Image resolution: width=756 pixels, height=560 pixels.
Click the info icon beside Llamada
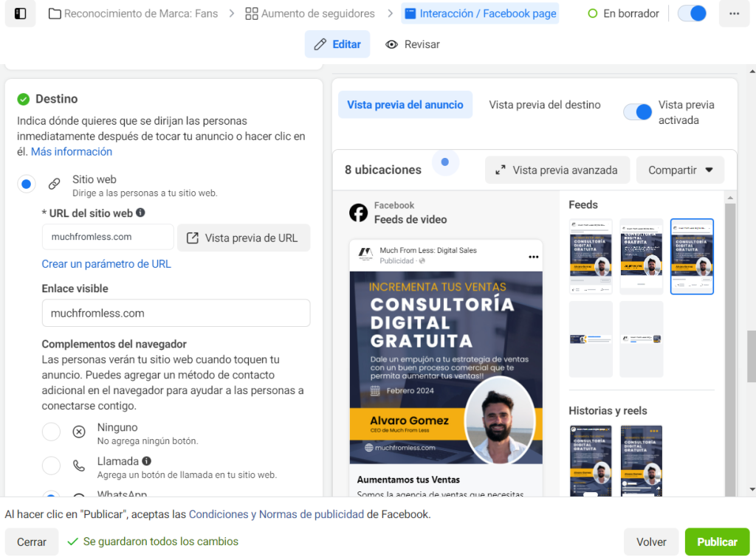(147, 460)
